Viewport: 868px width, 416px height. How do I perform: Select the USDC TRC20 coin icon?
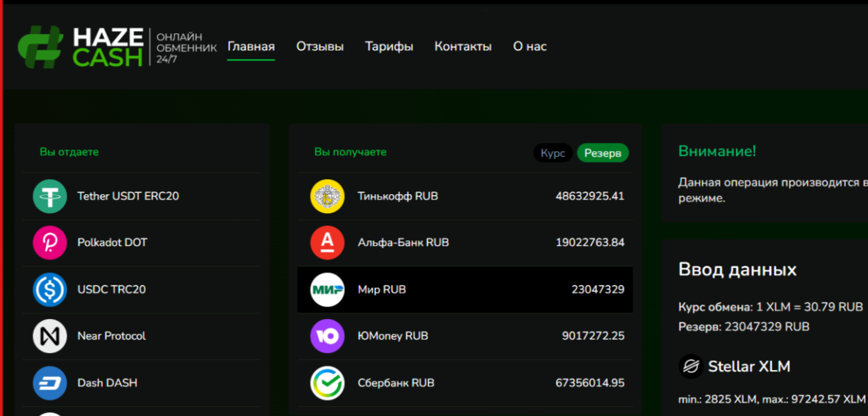tap(48, 289)
